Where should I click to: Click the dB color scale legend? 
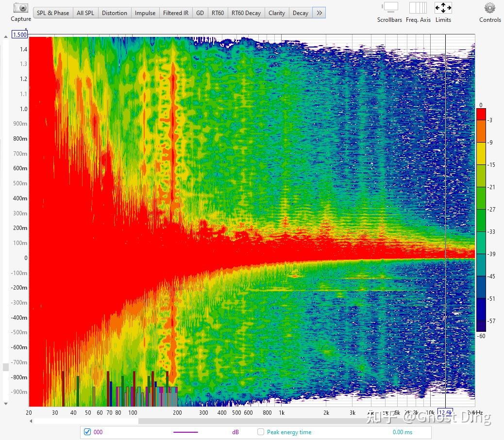coord(482,221)
